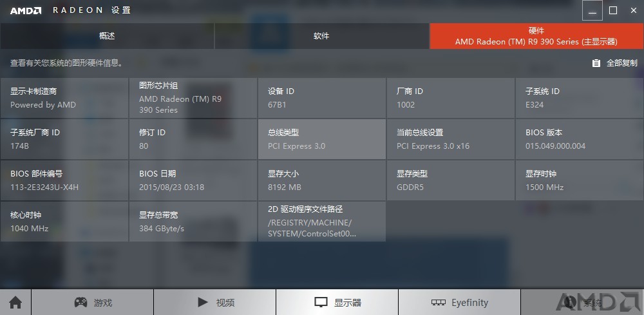
Task: Click the 全部复制 clipboard icon
Action: [596, 63]
